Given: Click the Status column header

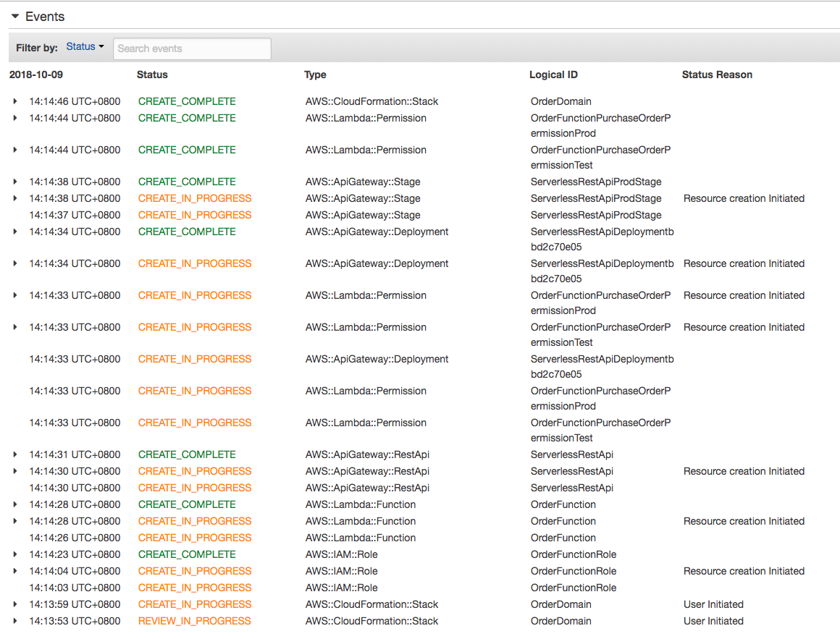Looking at the screenshot, I should tap(152, 75).
